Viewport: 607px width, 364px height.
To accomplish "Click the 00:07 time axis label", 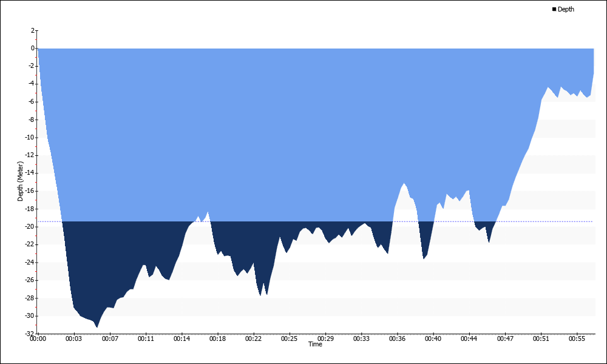I will [x=110, y=339].
